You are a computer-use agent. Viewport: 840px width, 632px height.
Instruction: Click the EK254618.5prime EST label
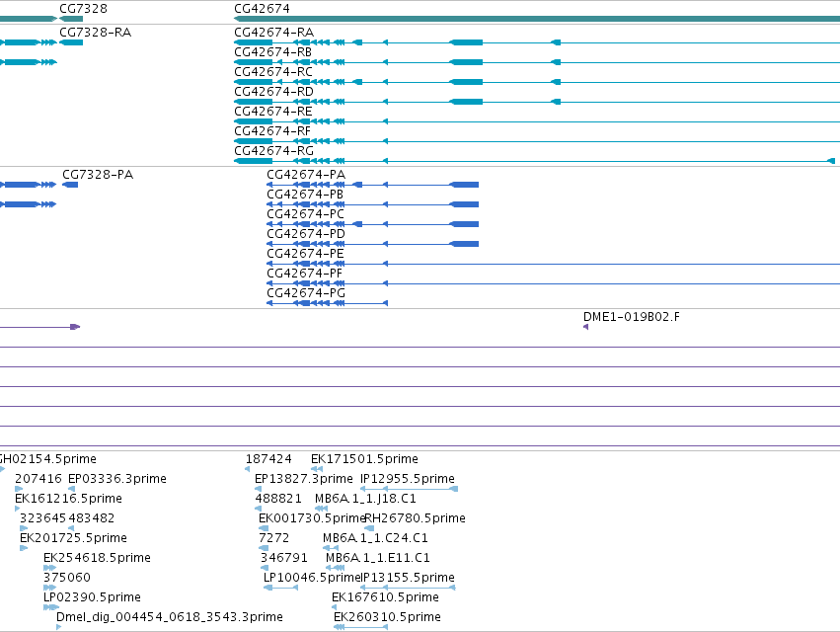[97, 558]
